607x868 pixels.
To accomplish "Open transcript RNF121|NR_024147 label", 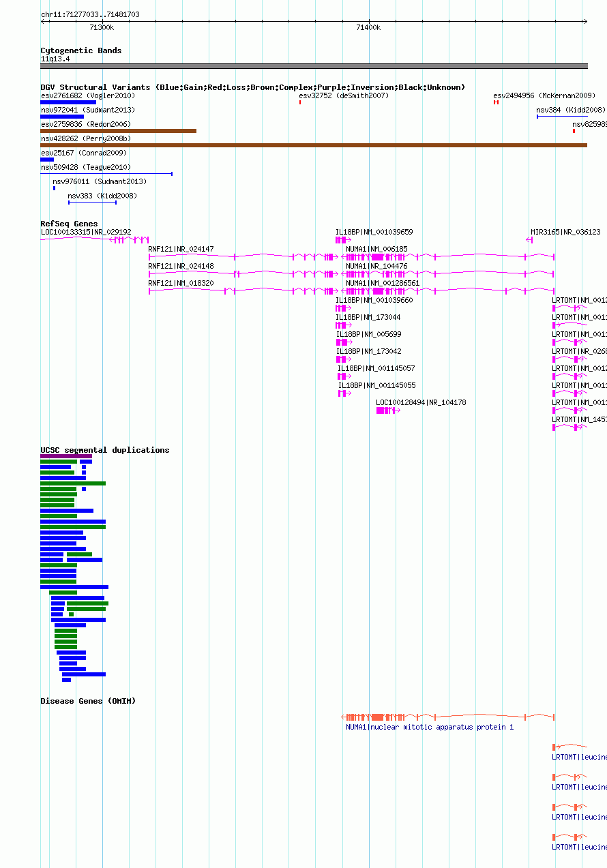I will pos(181,249).
